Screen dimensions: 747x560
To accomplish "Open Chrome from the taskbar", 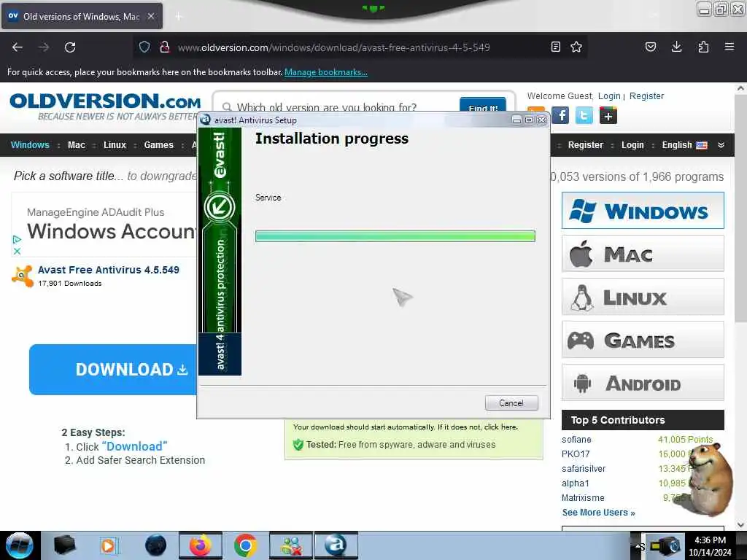I will (245, 545).
